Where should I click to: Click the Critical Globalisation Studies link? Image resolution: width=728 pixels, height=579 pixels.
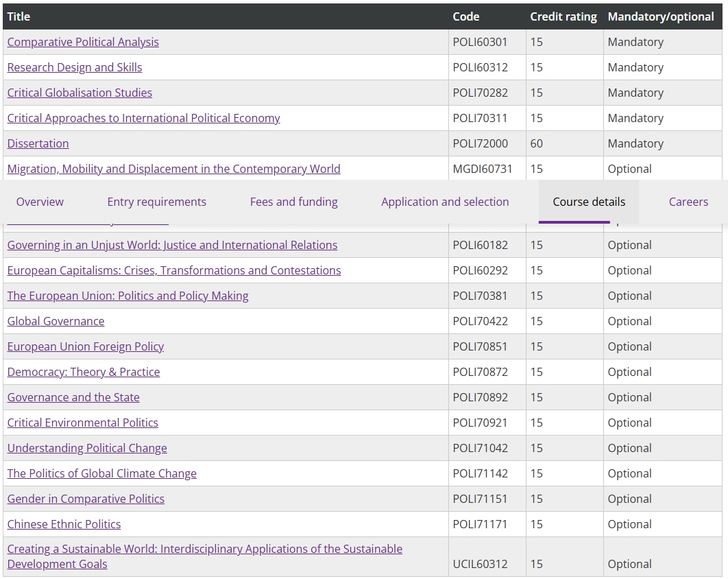80,93
